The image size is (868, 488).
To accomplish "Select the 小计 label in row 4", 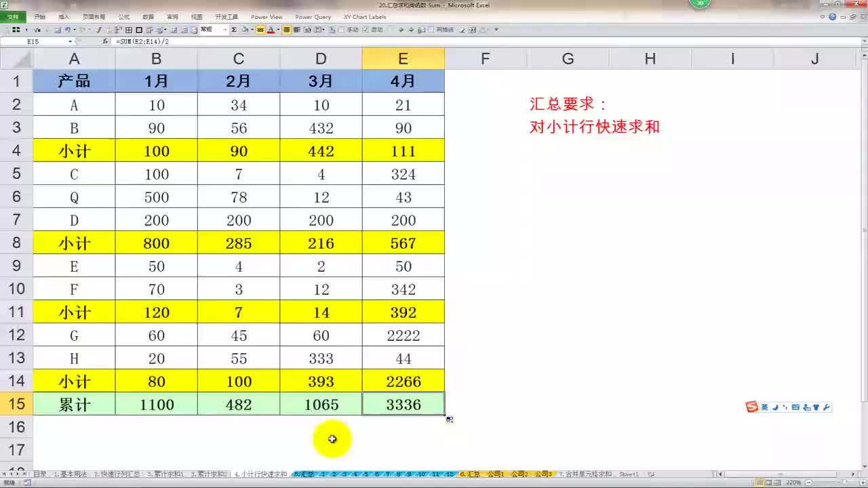I will coord(74,151).
